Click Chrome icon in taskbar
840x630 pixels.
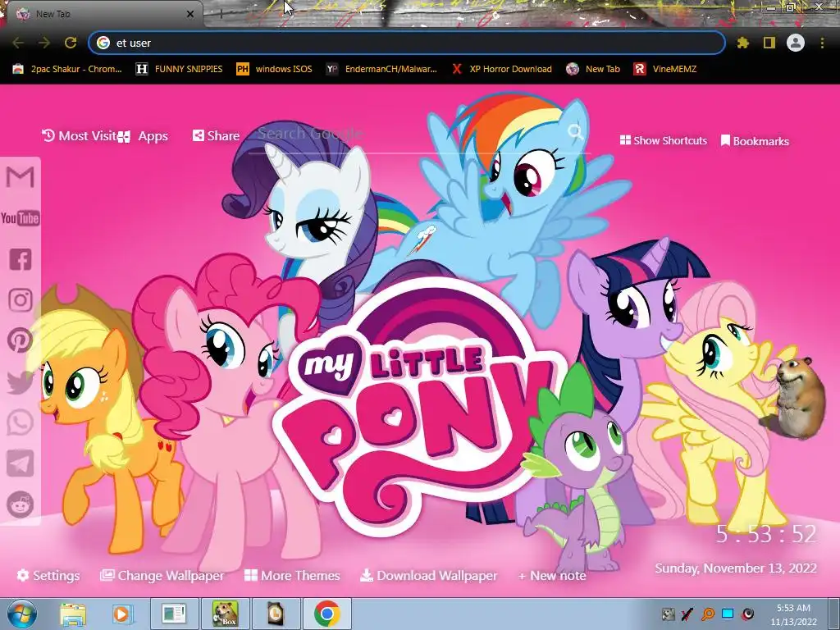pyautogui.click(x=327, y=614)
